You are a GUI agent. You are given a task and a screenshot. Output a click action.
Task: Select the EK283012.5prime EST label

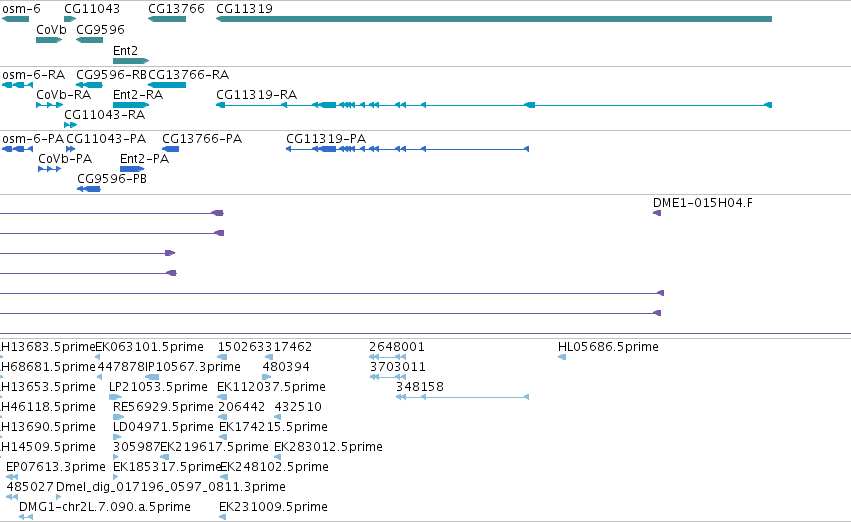click(x=328, y=447)
